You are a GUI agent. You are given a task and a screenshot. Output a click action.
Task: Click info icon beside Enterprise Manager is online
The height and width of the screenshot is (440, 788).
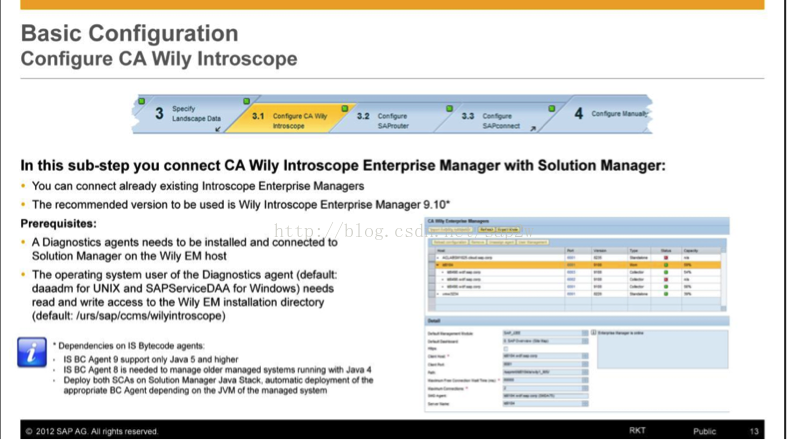point(594,333)
